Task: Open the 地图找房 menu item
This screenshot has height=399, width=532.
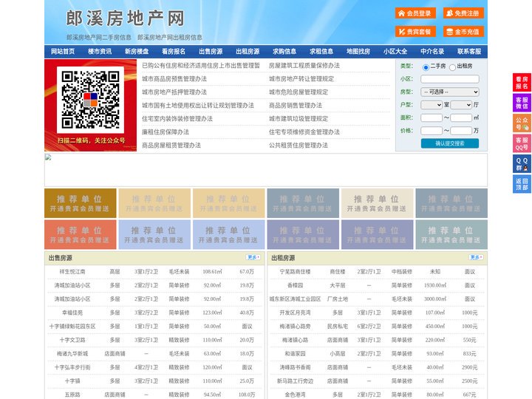Action: coord(358,52)
